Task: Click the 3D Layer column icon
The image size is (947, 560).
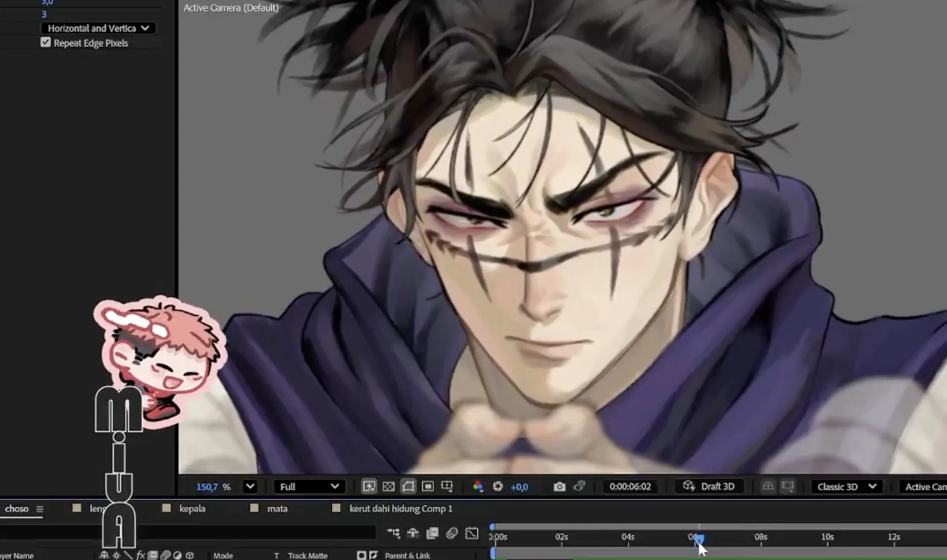Action: coord(190,556)
